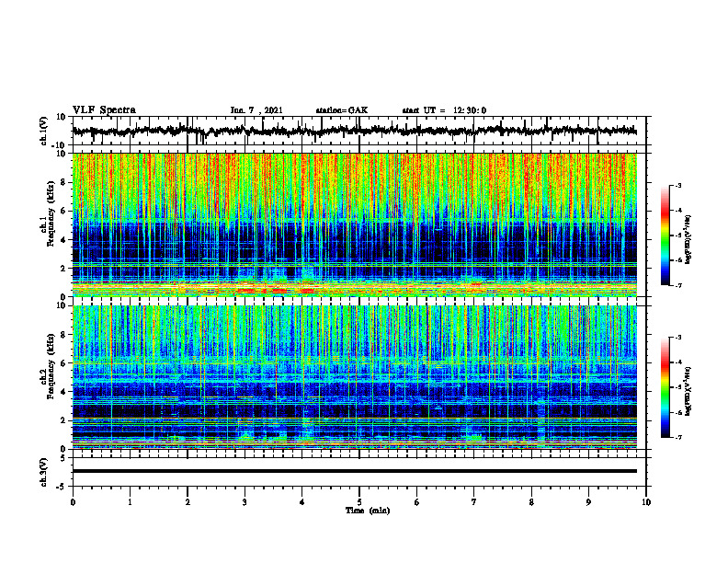Click time axis tick label "9"
The height and width of the screenshot is (563, 728).
(588, 502)
